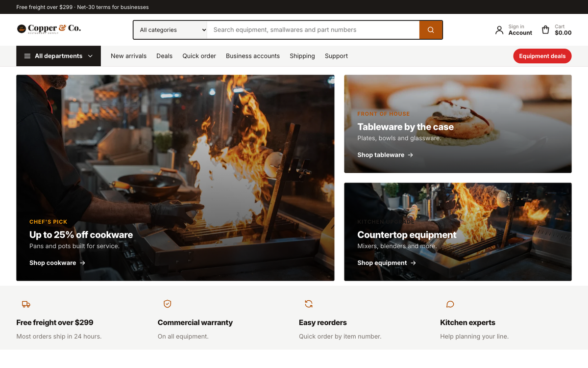Viewport: 588px width, 368px height.
Task: Follow the Shop tableware link
Action: (x=385, y=155)
